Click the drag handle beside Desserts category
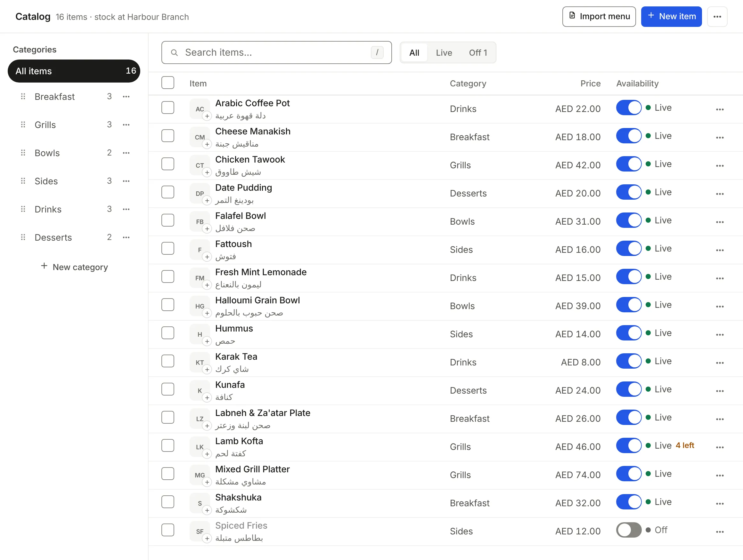Viewport: 743px width, 560px height. [23, 237]
